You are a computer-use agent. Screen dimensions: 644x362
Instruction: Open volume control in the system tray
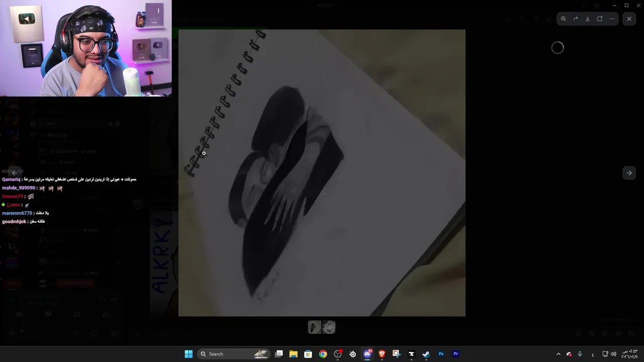point(613,354)
